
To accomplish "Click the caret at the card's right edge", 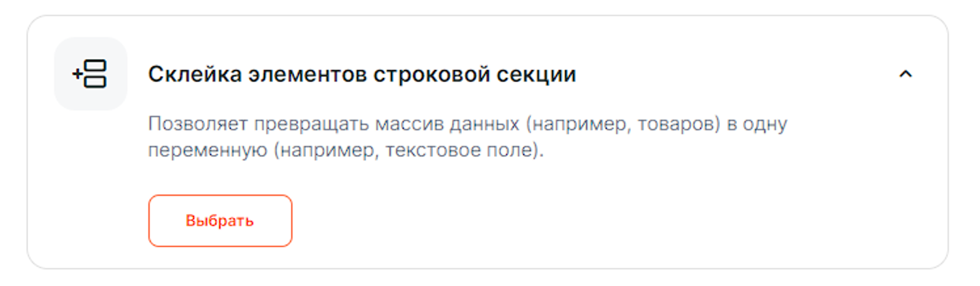I will 905,75.
